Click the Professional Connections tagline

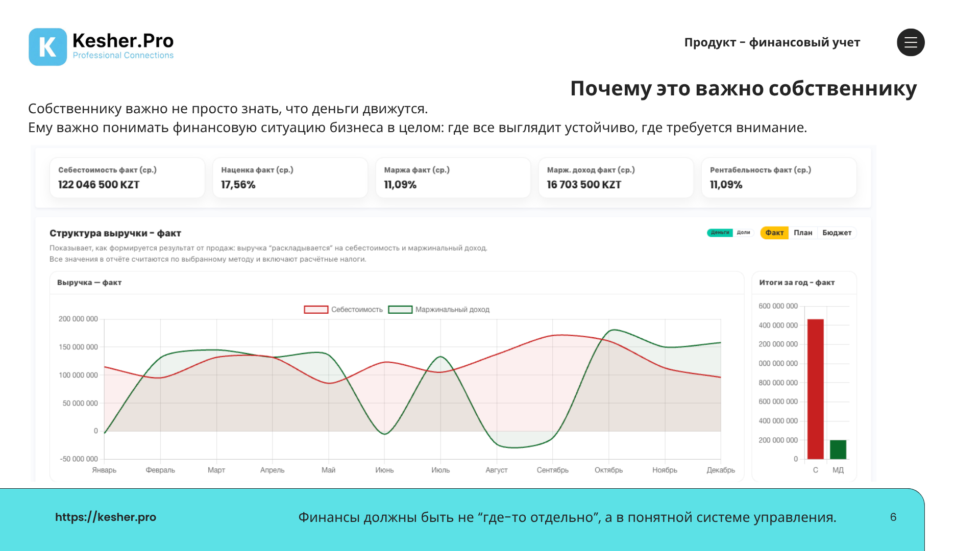[x=123, y=55]
